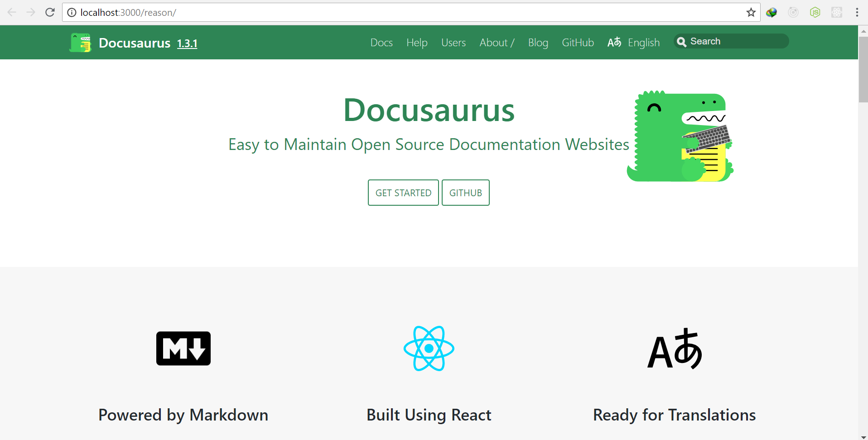Click the large dinosaur mascot image
The height and width of the screenshot is (440, 868).
680,136
